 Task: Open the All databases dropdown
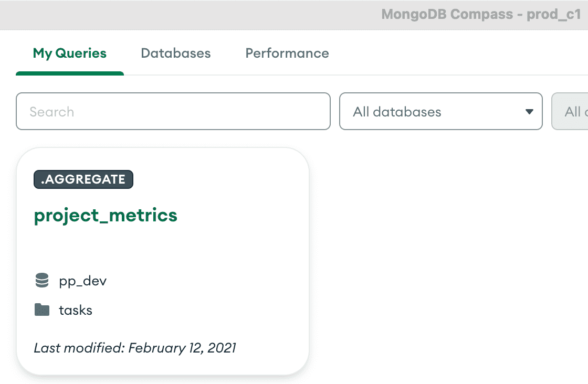click(440, 111)
